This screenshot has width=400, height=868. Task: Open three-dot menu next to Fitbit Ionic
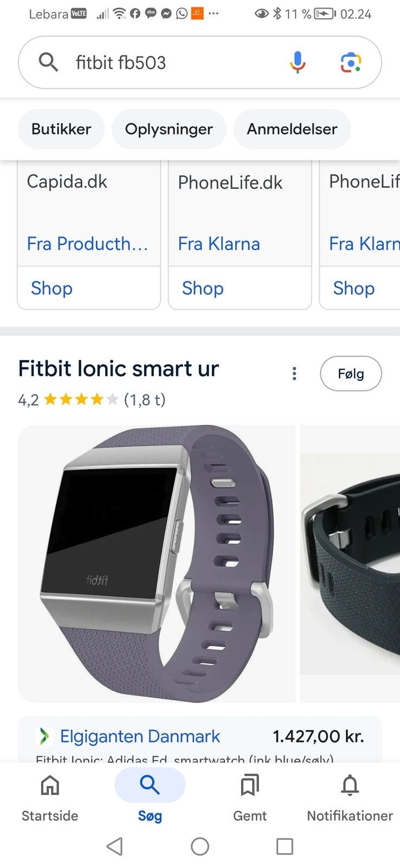294,373
